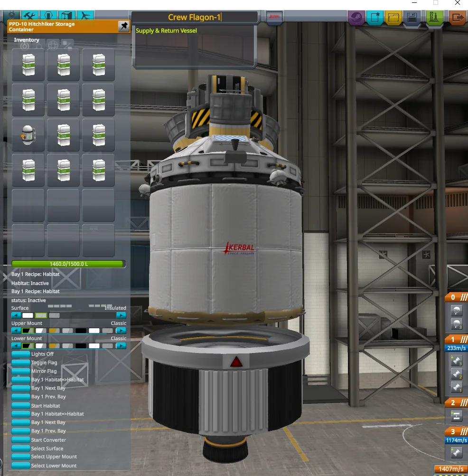Previous Surface variant arrow
Screen dimensions: 468x476
(16, 315)
